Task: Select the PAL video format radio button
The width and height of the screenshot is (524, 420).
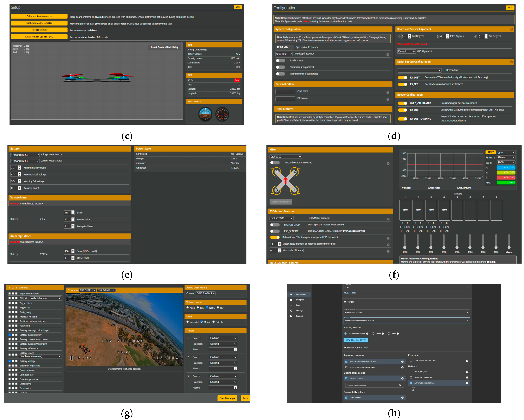Action: point(198,307)
